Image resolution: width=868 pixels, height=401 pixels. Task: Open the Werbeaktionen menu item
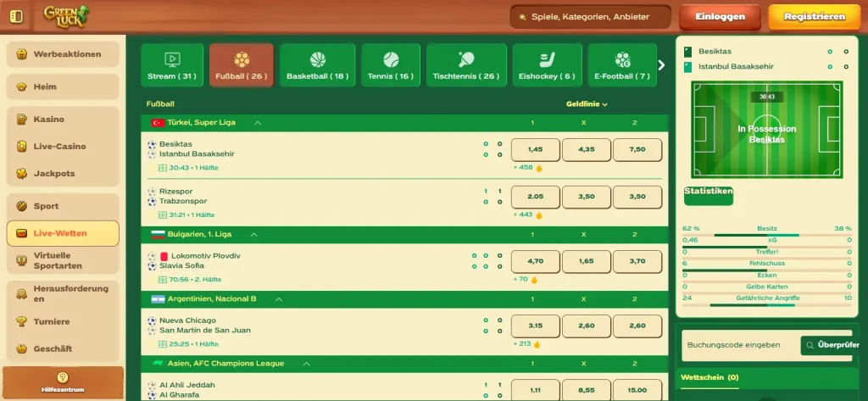tap(63, 54)
